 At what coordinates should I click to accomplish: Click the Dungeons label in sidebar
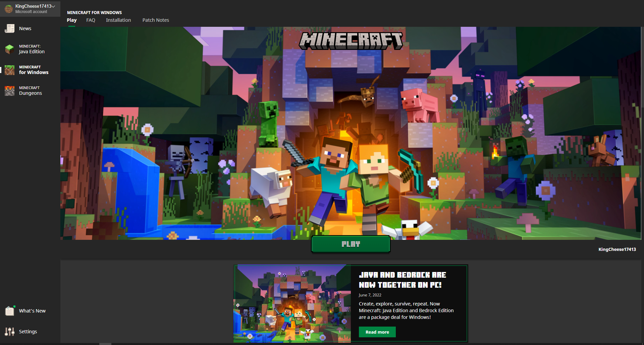[x=31, y=93]
